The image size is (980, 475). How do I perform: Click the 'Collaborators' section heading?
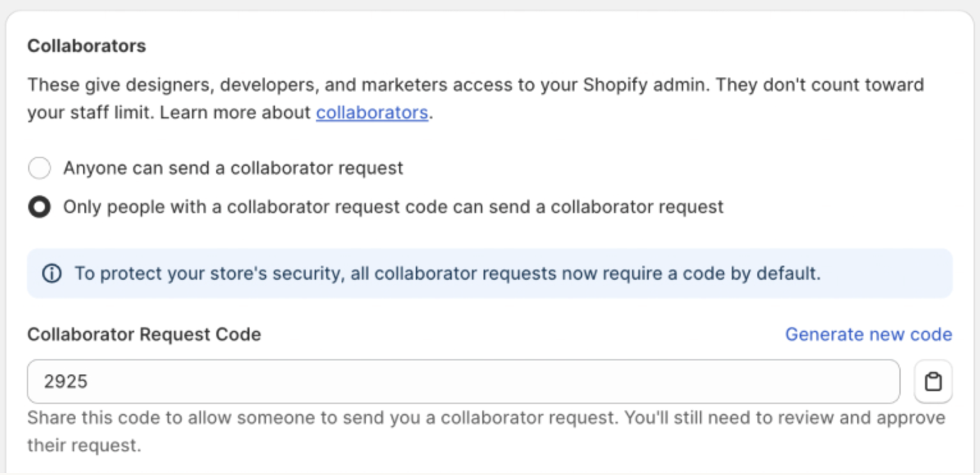point(86,46)
